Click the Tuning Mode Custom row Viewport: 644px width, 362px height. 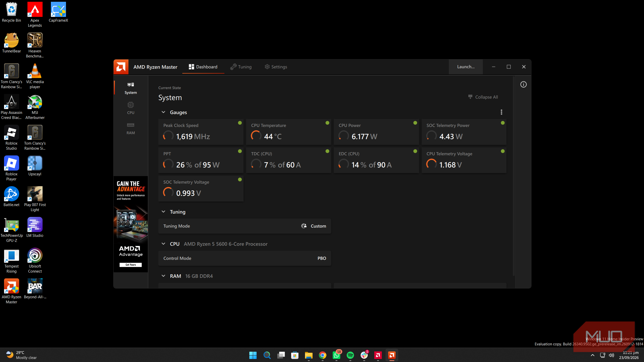245,226
